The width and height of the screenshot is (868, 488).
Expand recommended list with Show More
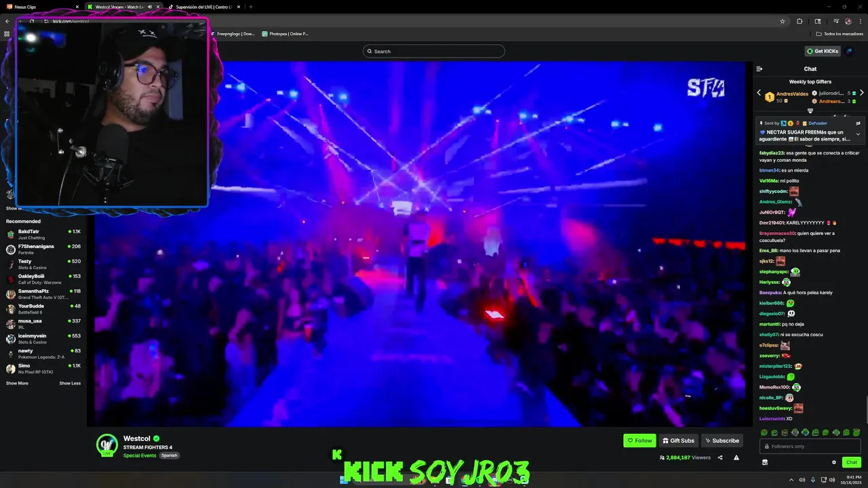(x=17, y=383)
